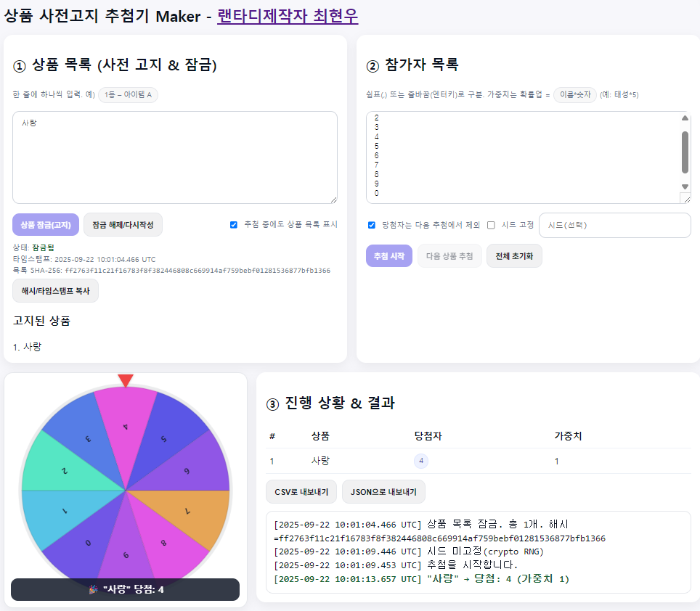Reset everything with "전체 초기화"
This screenshot has height=611, width=700.
[514, 256]
